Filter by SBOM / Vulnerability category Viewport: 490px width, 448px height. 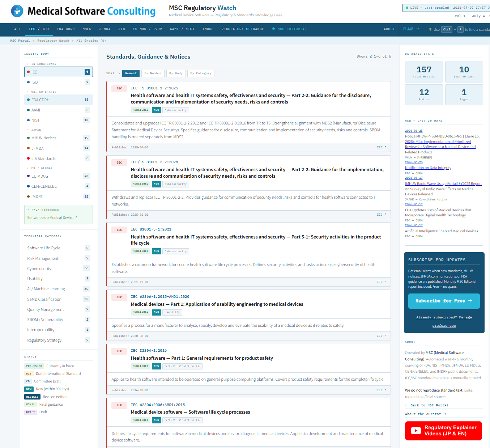point(59,320)
